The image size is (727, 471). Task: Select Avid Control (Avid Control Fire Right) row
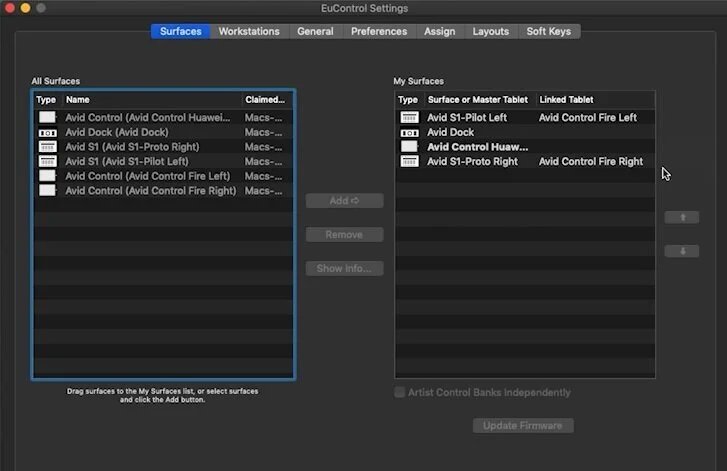pyautogui.click(x=163, y=191)
